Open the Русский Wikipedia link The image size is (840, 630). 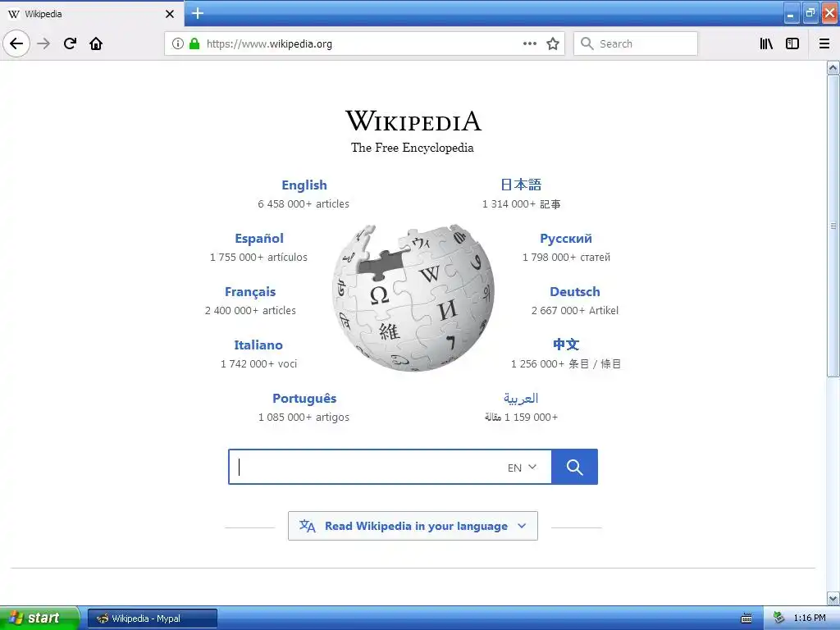pos(566,239)
